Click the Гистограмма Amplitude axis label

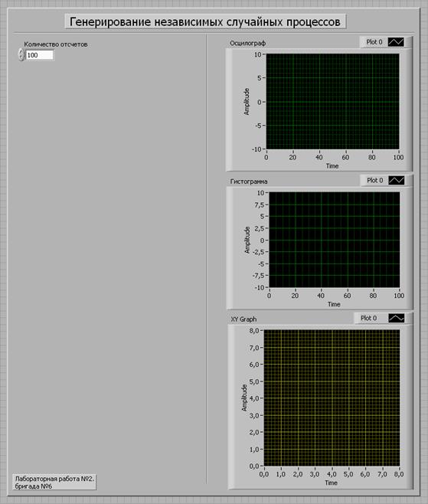click(x=247, y=240)
